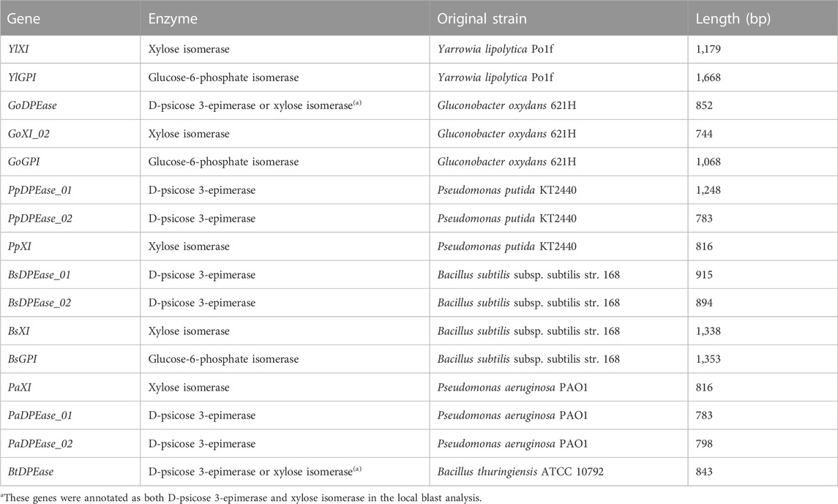Click the Gene column header
The image size is (838, 504).
(x=23, y=19)
